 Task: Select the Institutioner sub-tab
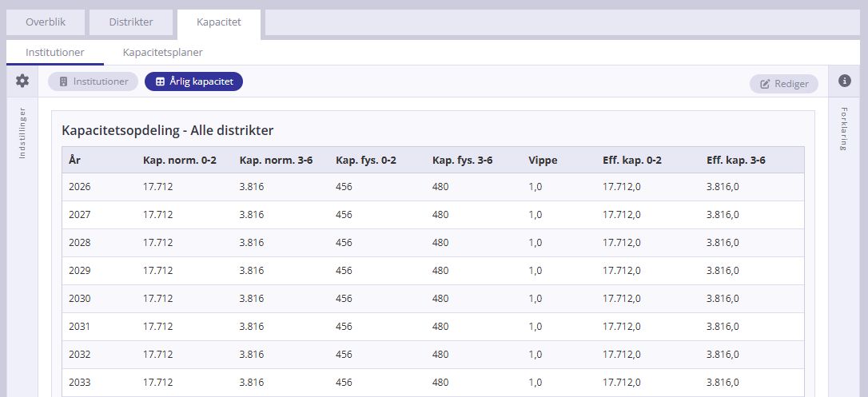(54, 52)
